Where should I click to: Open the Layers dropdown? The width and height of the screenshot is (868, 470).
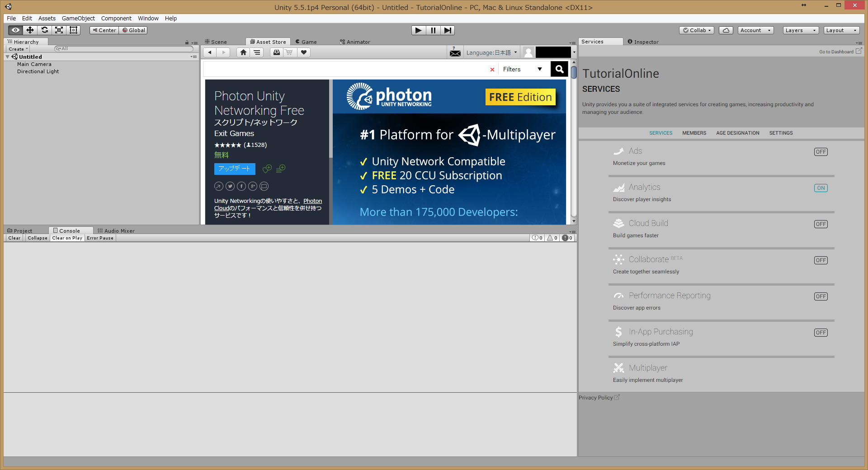click(x=801, y=30)
